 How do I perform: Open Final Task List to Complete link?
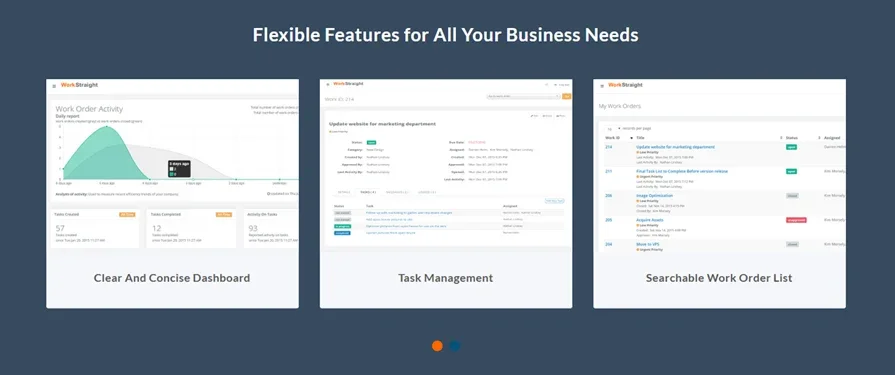pos(682,171)
